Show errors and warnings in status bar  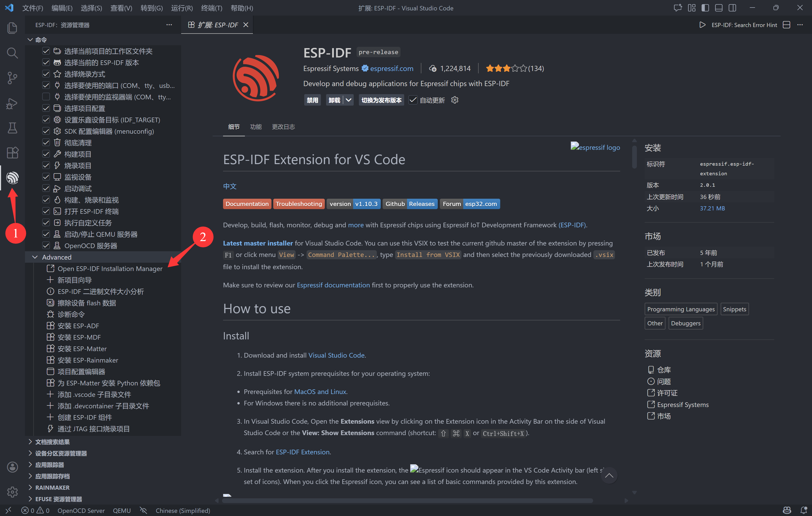tap(35, 510)
